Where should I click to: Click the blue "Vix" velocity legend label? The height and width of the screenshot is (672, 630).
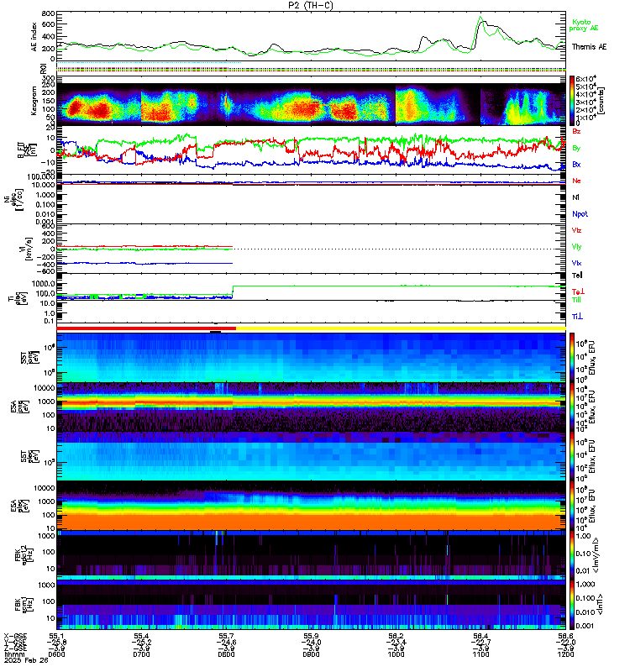point(576,263)
